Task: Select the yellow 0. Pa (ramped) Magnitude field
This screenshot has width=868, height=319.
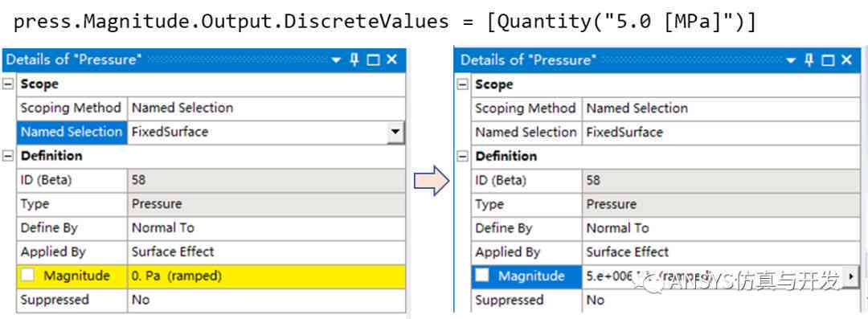Action: tap(266, 276)
